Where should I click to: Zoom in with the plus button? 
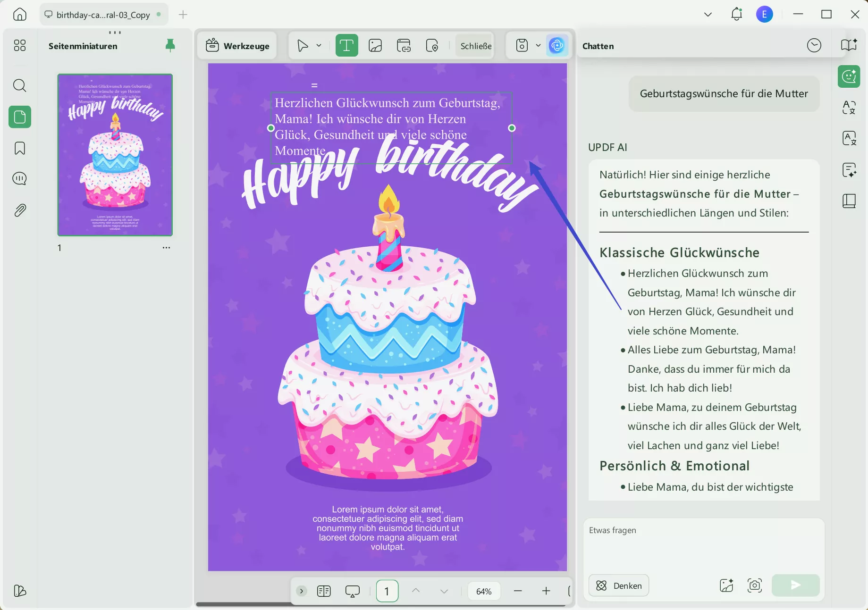click(546, 591)
